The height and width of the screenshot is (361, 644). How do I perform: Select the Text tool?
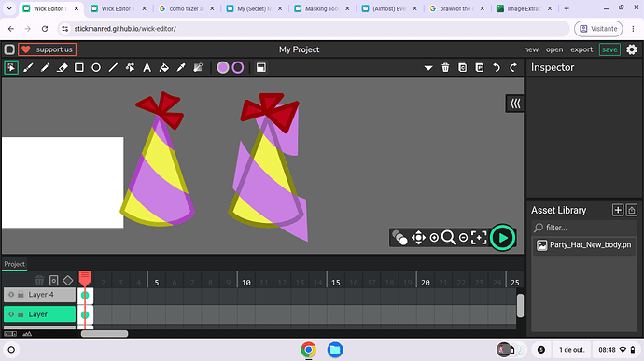147,67
